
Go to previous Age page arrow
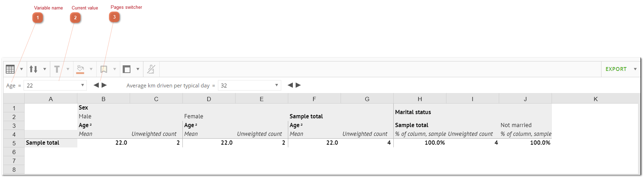coord(96,85)
